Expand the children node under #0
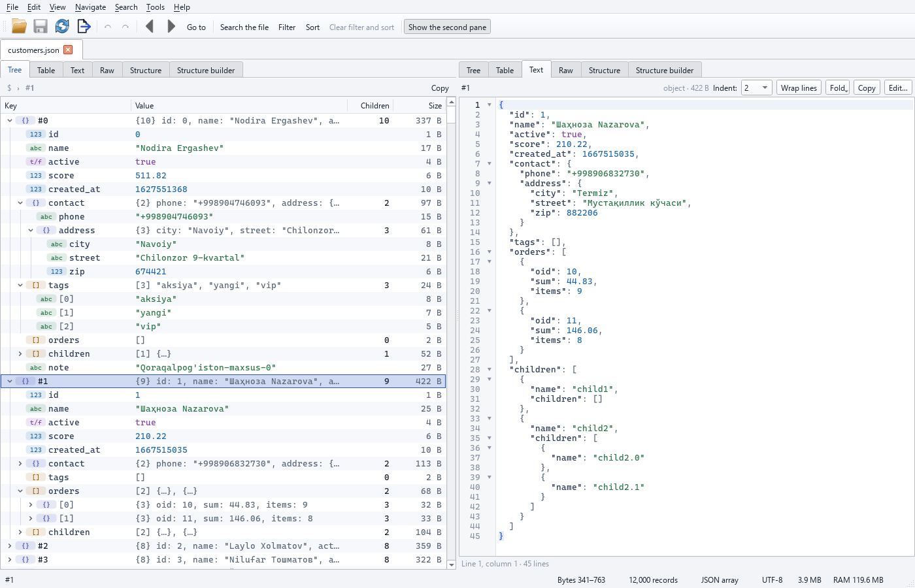This screenshot has width=915, height=588. tap(20, 354)
